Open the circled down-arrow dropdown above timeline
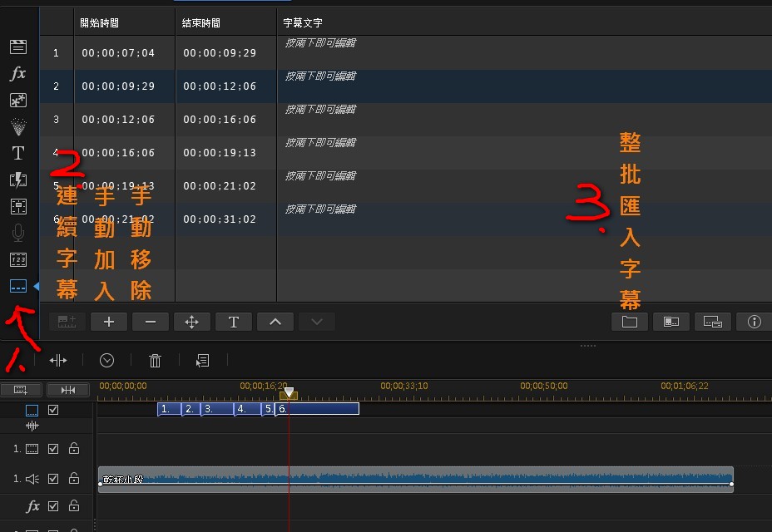 [x=106, y=360]
